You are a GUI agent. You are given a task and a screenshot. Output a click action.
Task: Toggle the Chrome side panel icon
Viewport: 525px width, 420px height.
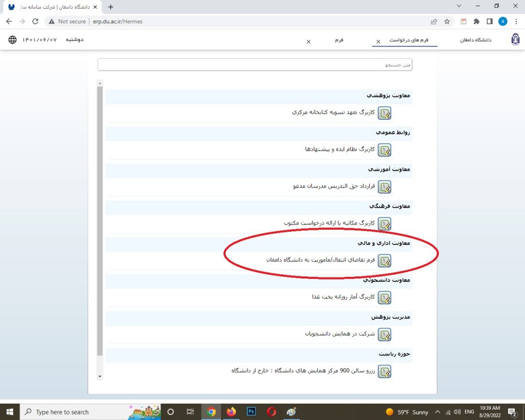pos(490,22)
